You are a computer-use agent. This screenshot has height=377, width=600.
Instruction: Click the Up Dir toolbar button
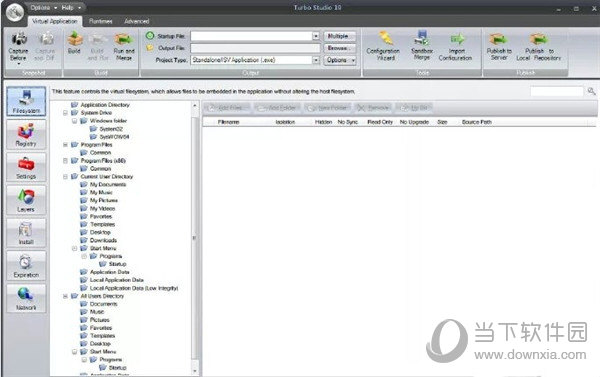click(x=414, y=108)
